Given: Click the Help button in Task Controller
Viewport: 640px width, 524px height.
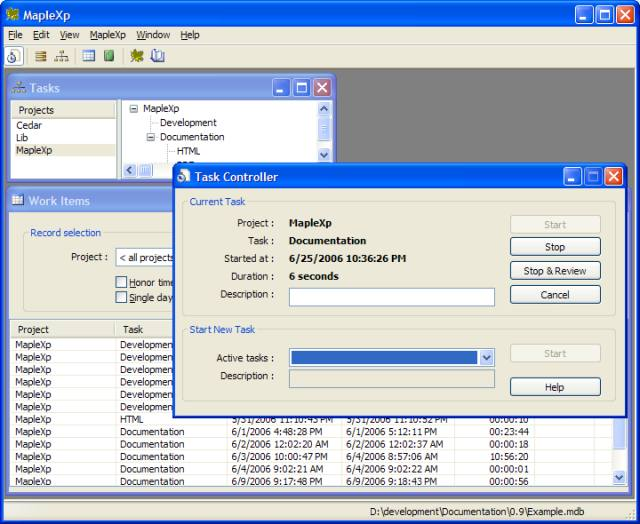Looking at the screenshot, I should point(555,387).
